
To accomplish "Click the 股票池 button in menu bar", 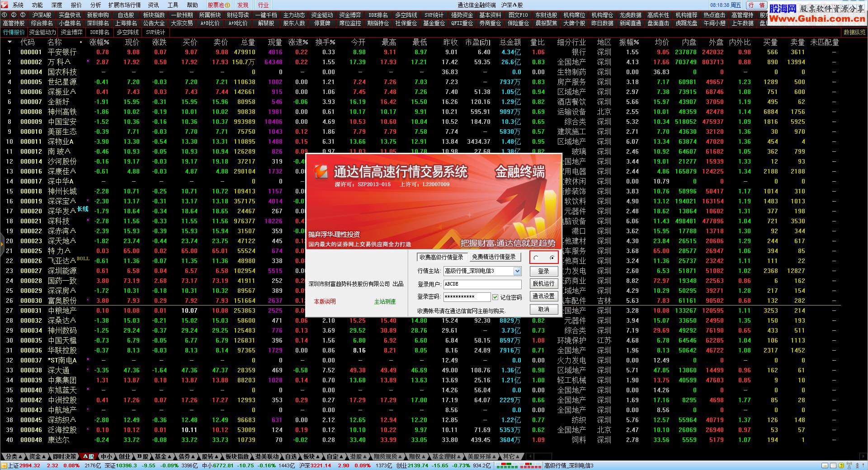I will 219,5.
